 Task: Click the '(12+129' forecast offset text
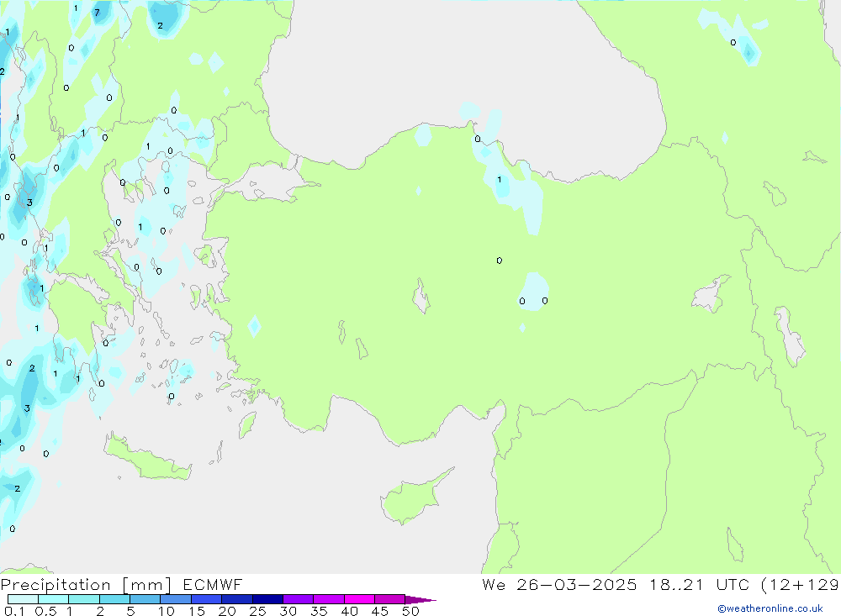[801, 584]
